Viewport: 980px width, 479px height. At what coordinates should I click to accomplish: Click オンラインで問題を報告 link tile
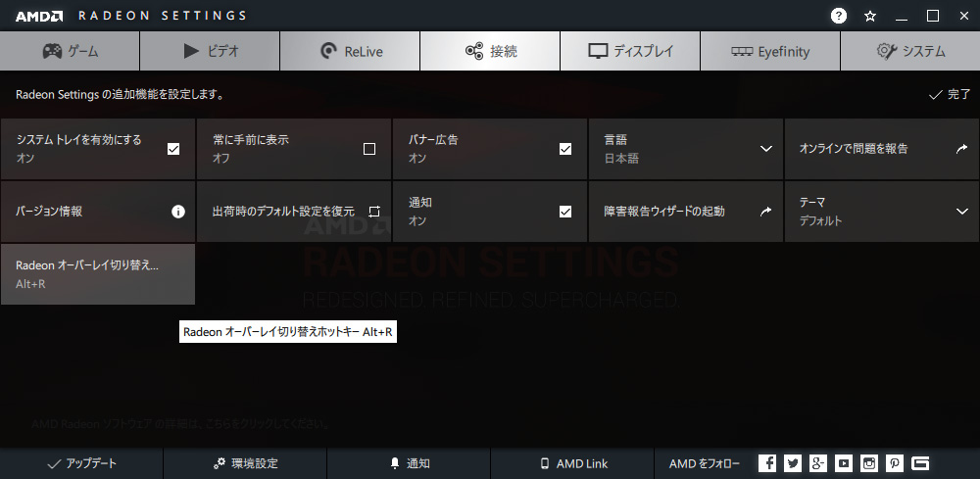(881, 149)
